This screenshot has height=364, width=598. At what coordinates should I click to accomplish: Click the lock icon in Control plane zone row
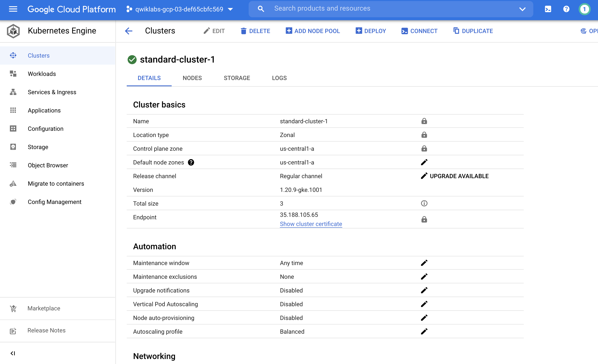click(x=424, y=148)
